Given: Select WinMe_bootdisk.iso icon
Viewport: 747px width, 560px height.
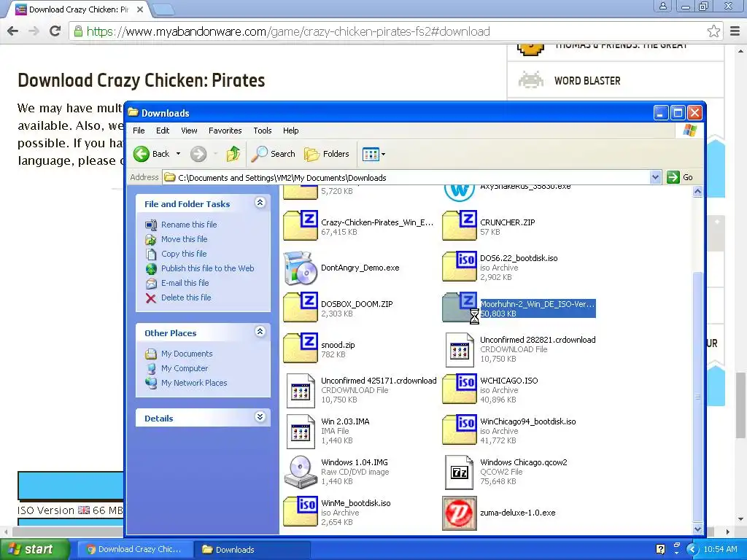Looking at the screenshot, I should 300,511.
